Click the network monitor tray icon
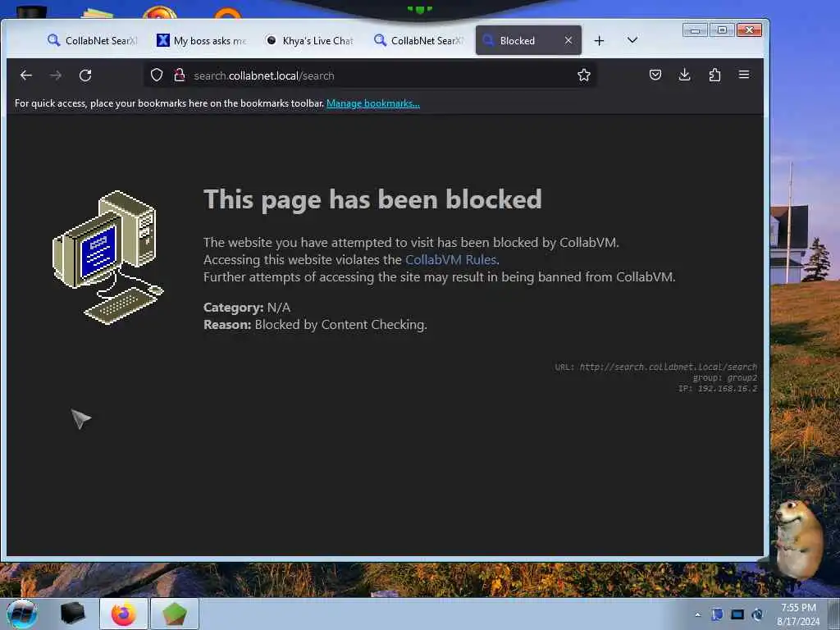The width and height of the screenshot is (840, 630). pyautogui.click(x=737, y=614)
